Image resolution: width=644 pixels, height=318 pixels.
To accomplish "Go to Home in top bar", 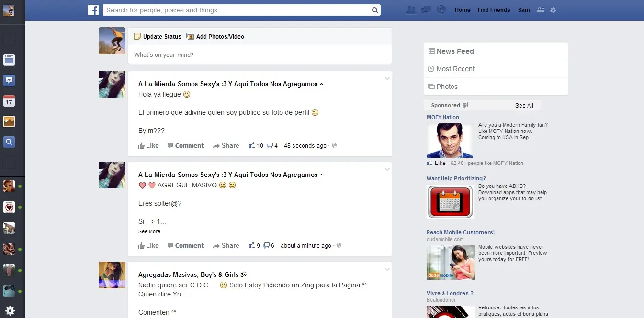I will 463,10.
